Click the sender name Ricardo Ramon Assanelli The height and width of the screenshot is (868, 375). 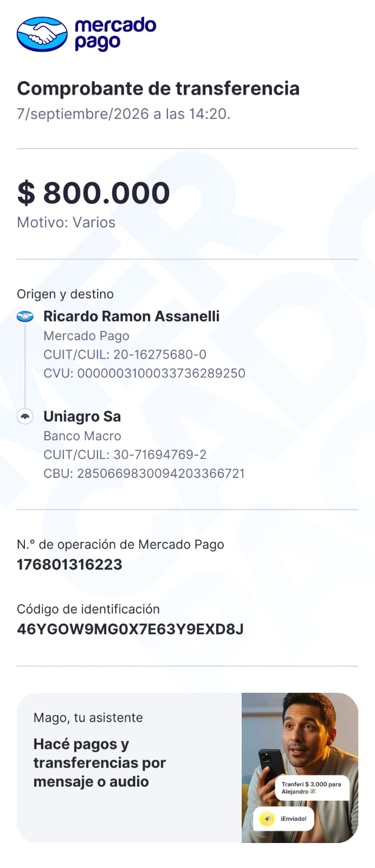[x=132, y=316]
